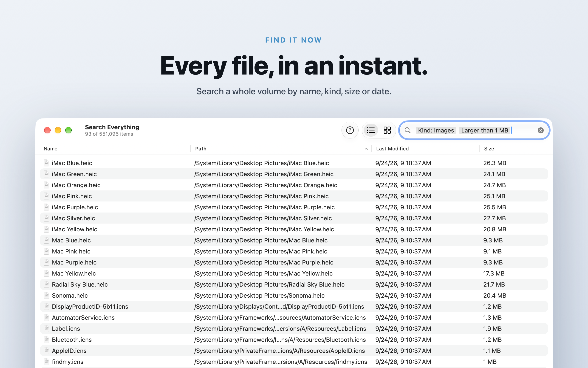Click the iMac Yellow.heic file icon
The height and width of the screenshot is (368, 588).
46,229
